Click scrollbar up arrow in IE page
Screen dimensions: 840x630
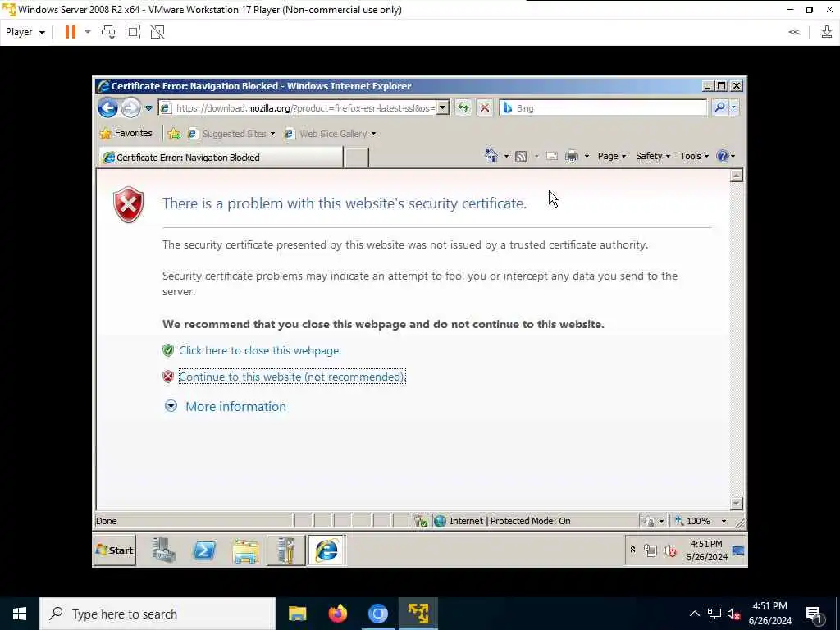click(x=736, y=176)
